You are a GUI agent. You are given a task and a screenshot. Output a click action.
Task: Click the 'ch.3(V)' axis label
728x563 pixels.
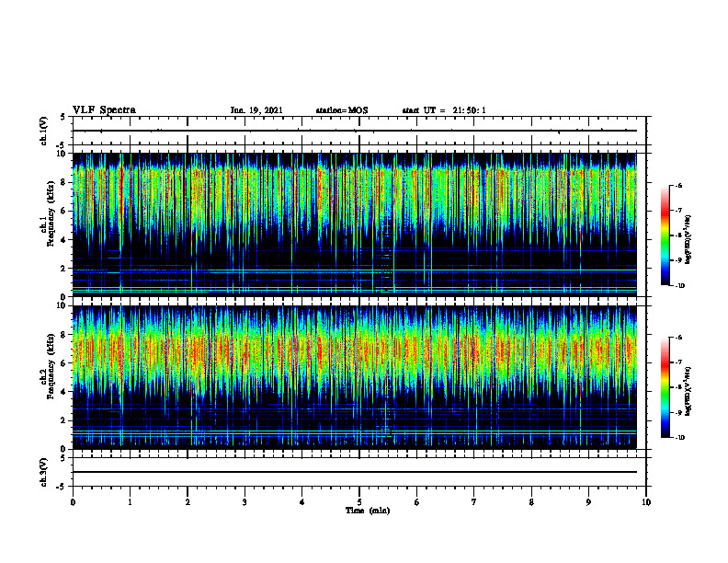click(x=43, y=472)
